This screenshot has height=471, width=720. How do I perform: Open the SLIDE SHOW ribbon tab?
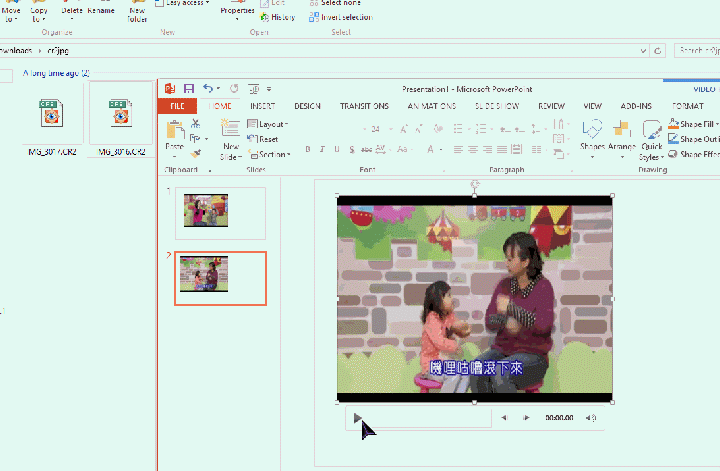(x=497, y=106)
